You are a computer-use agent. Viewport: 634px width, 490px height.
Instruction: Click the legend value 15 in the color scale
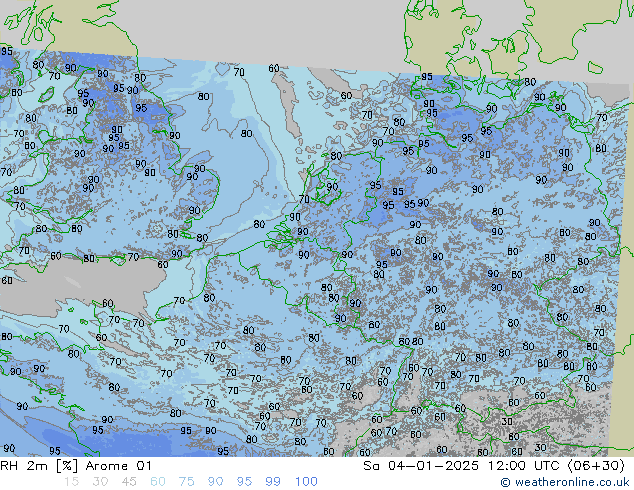point(71,482)
